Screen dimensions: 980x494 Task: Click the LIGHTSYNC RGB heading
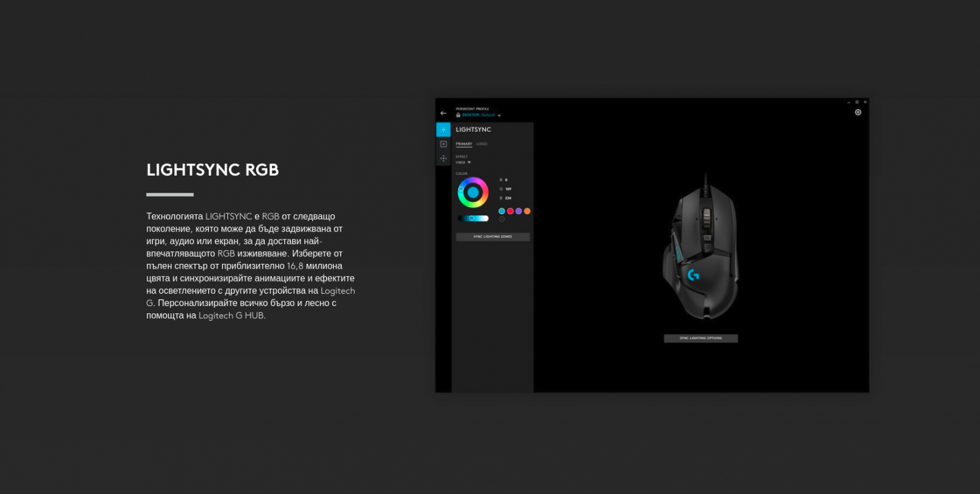coord(213,170)
